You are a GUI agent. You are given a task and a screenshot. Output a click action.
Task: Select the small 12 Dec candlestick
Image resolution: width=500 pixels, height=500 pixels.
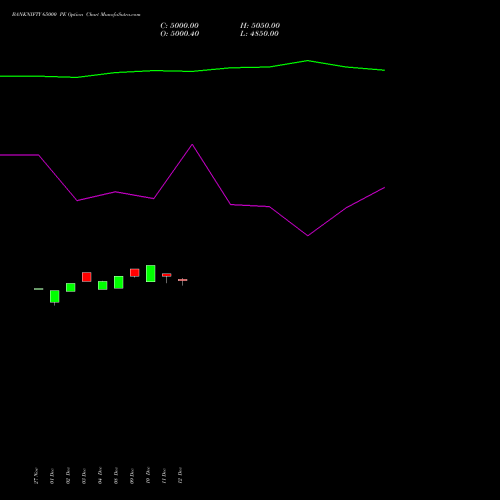point(183,280)
